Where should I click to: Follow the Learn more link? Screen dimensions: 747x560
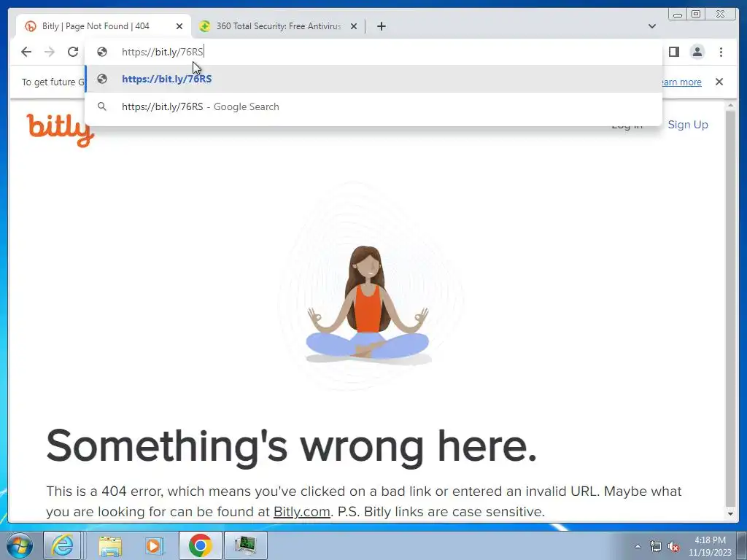pyautogui.click(x=682, y=82)
